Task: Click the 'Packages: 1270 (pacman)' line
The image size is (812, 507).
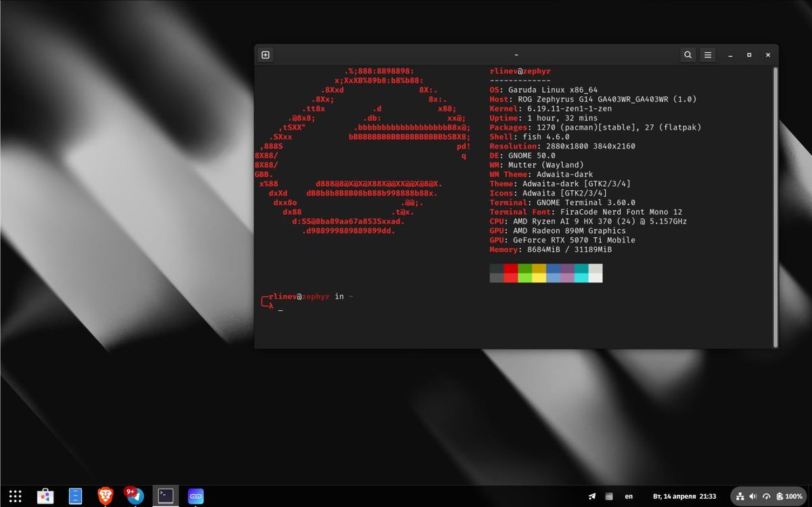Action: tap(595, 127)
